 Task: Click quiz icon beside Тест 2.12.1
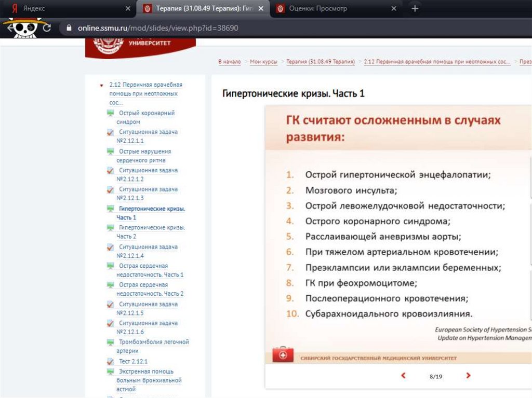click(x=110, y=361)
